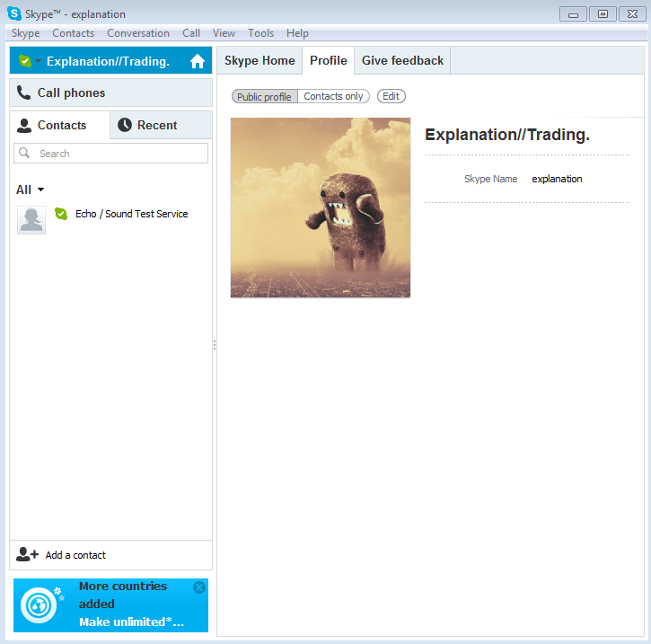Screen dimensions: 651x644
Task: Open the Help menu
Action: pos(297,33)
